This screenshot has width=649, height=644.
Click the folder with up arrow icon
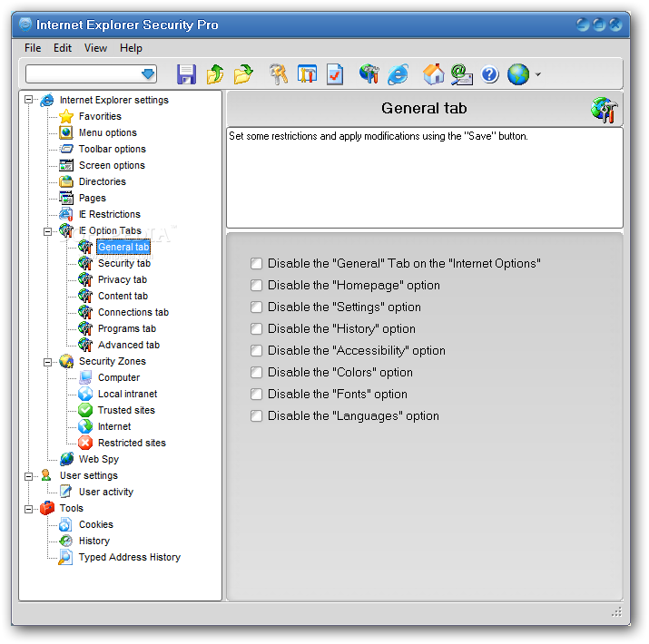tap(215, 75)
